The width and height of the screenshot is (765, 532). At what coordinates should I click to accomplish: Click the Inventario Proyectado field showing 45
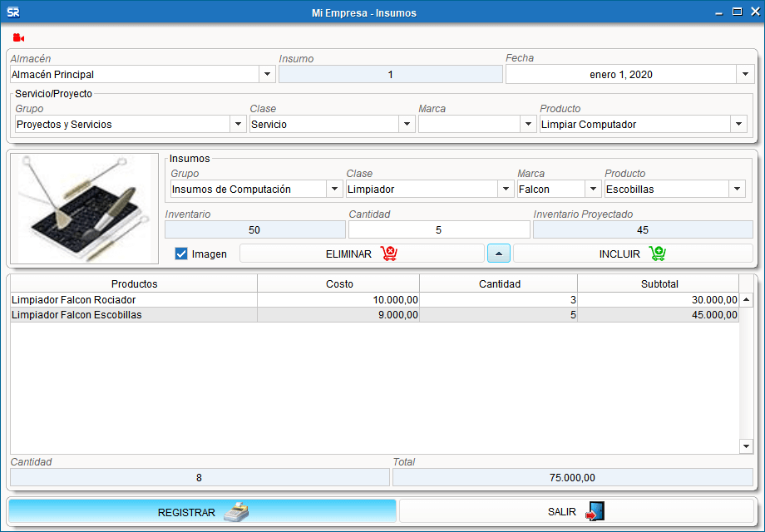pyautogui.click(x=643, y=229)
